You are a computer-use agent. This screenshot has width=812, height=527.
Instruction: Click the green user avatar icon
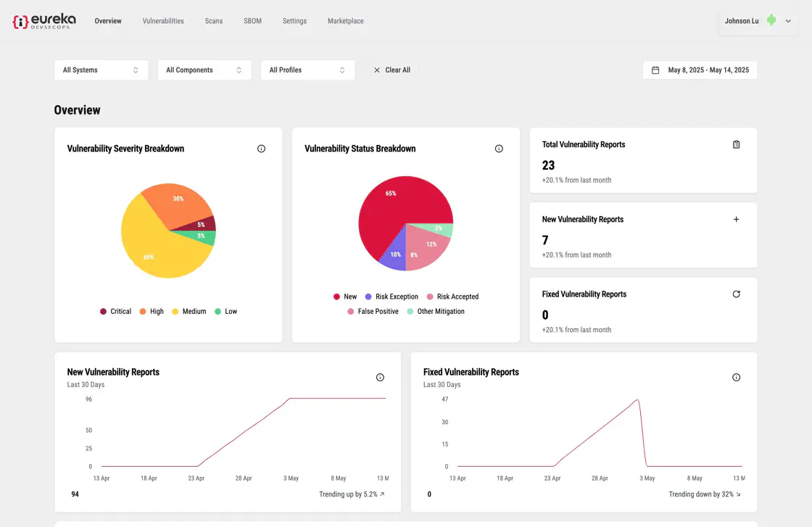pos(771,21)
